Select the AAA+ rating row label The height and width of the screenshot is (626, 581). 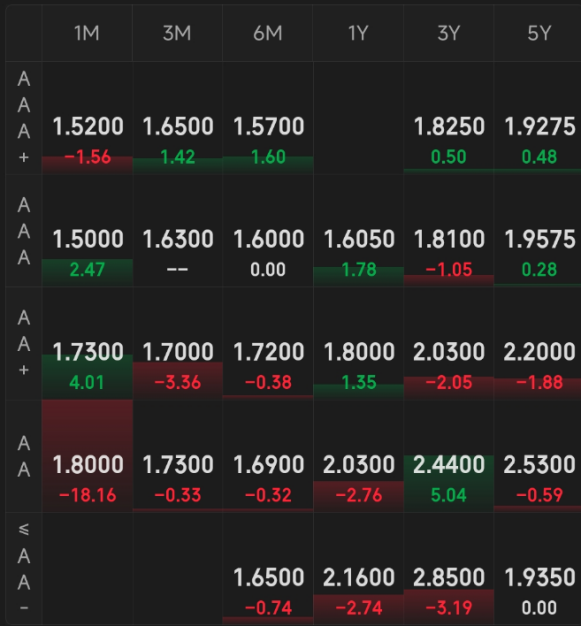[24, 118]
